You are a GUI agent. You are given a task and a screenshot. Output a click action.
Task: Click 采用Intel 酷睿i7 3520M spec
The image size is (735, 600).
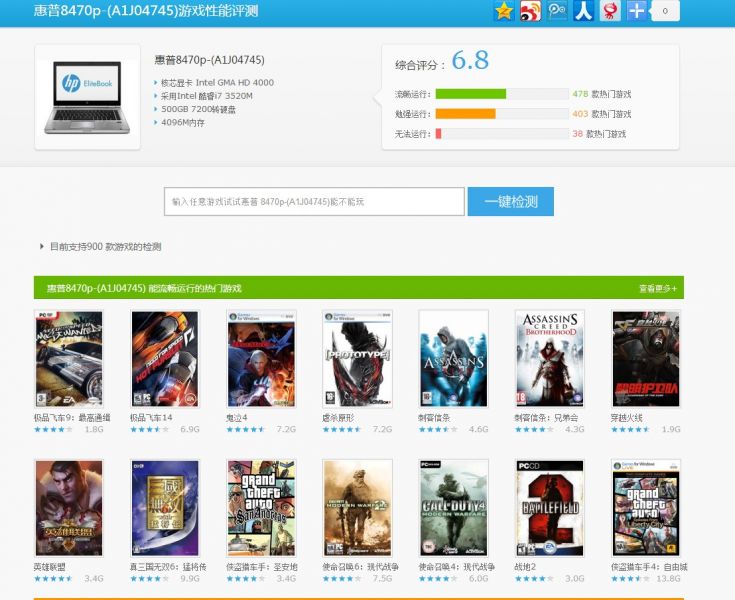point(207,96)
